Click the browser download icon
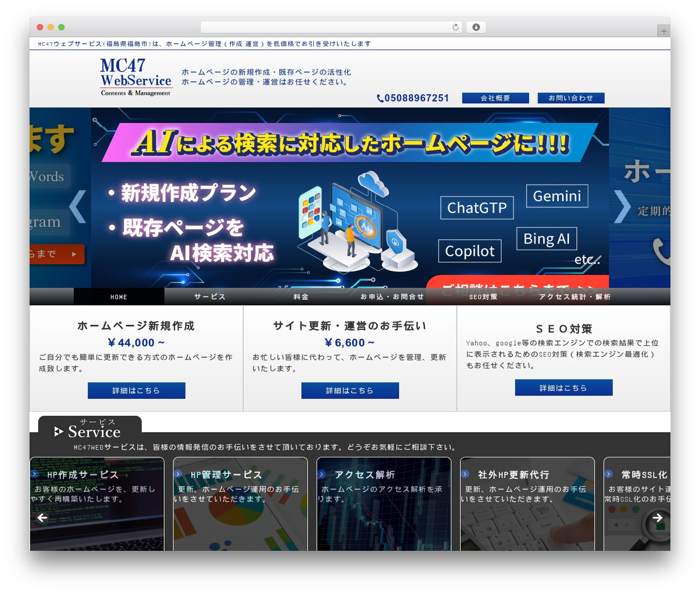This screenshot has height=593, width=700. tap(476, 27)
